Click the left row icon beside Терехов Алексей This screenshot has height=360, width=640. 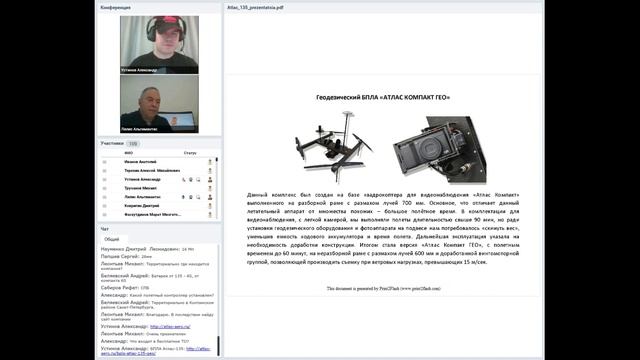[104, 171]
